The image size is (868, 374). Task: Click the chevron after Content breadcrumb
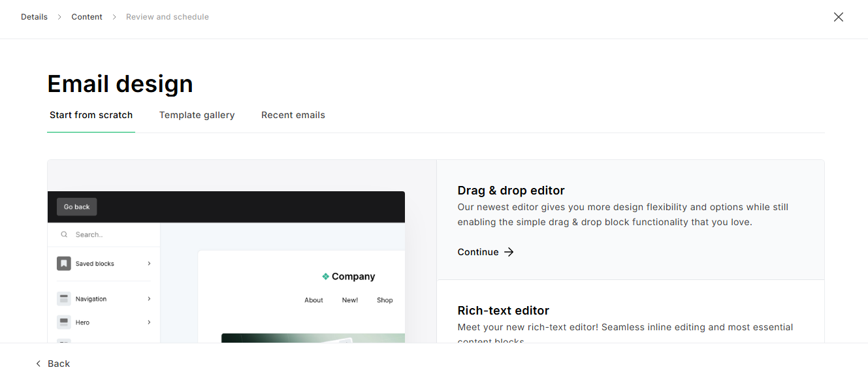pyautogui.click(x=114, y=17)
